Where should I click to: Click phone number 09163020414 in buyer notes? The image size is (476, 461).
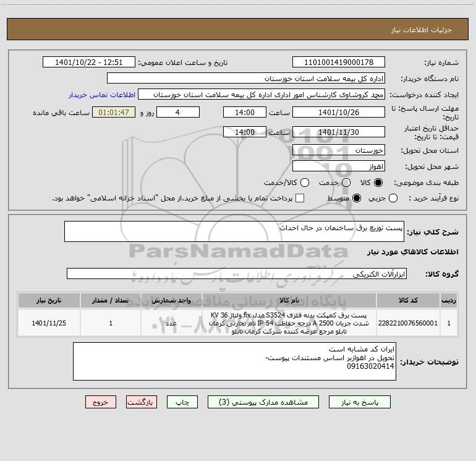(370, 366)
